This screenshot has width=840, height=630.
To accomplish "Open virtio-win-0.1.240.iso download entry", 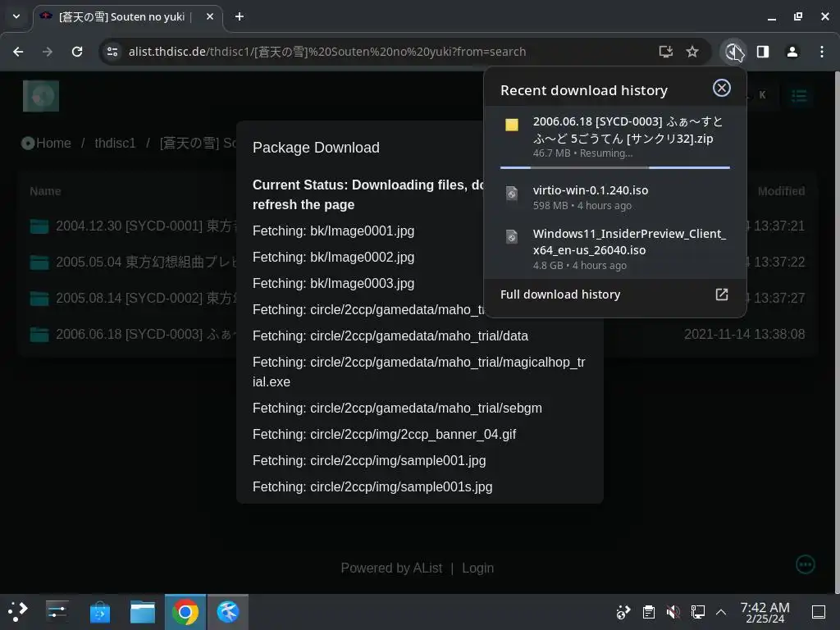I will (x=615, y=197).
